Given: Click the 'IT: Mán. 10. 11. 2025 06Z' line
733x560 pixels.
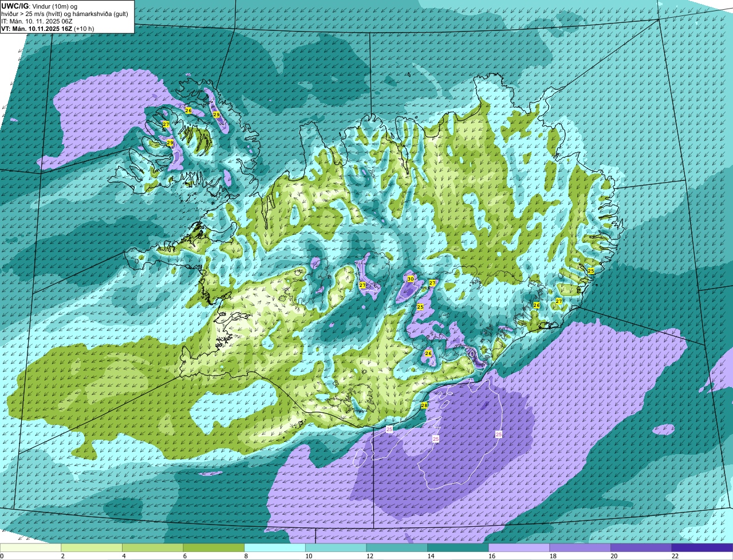Looking at the screenshot, I should (37, 21).
